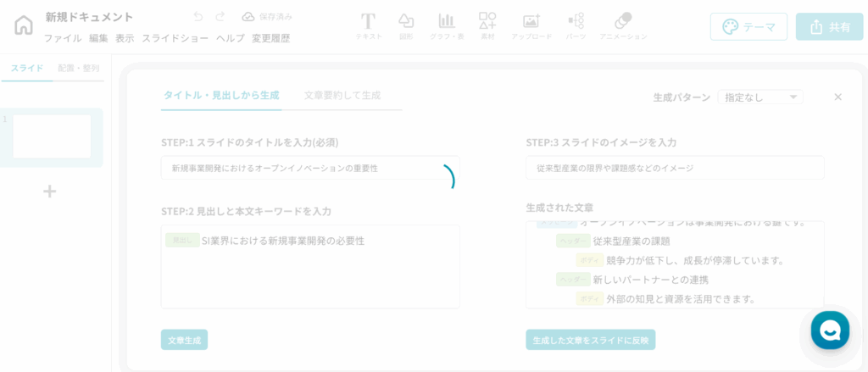Select slide 1 thumbnail
Screen dimensions: 868x372
point(52,136)
